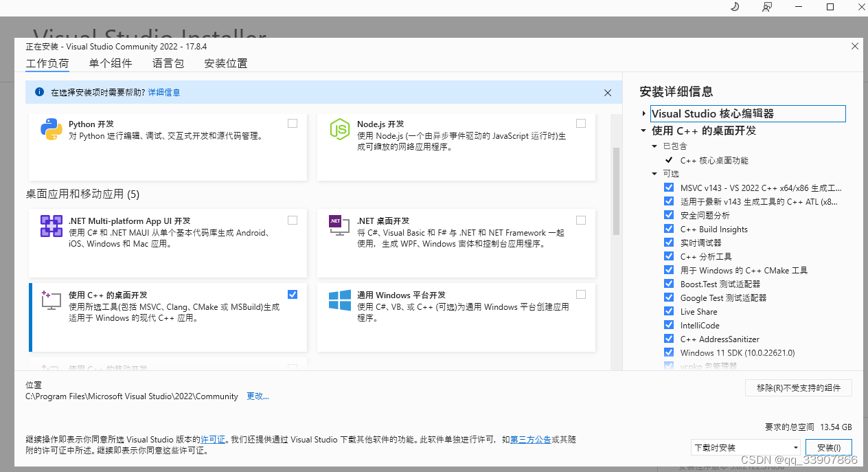Open the 语言包 tab
Image resolution: width=868 pixels, height=472 pixels.
click(x=168, y=63)
